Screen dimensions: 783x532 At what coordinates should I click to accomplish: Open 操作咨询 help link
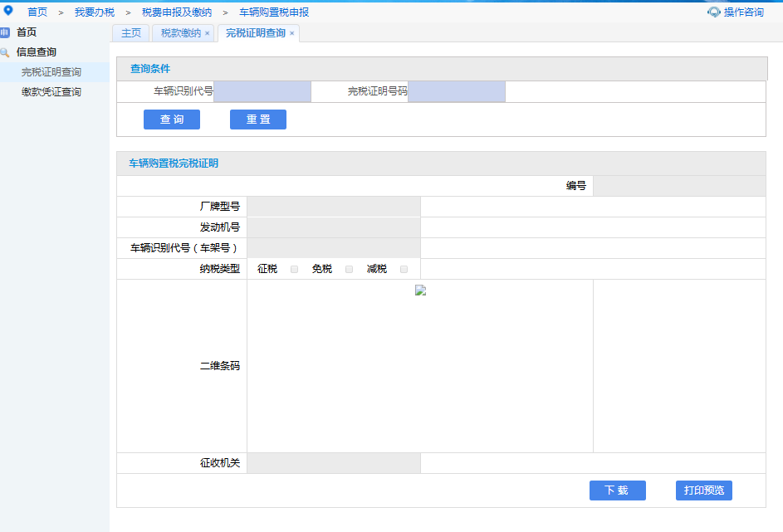coord(743,12)
